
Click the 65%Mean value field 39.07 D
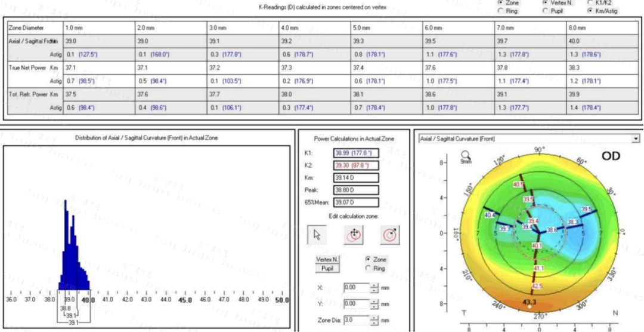[356, 202]
